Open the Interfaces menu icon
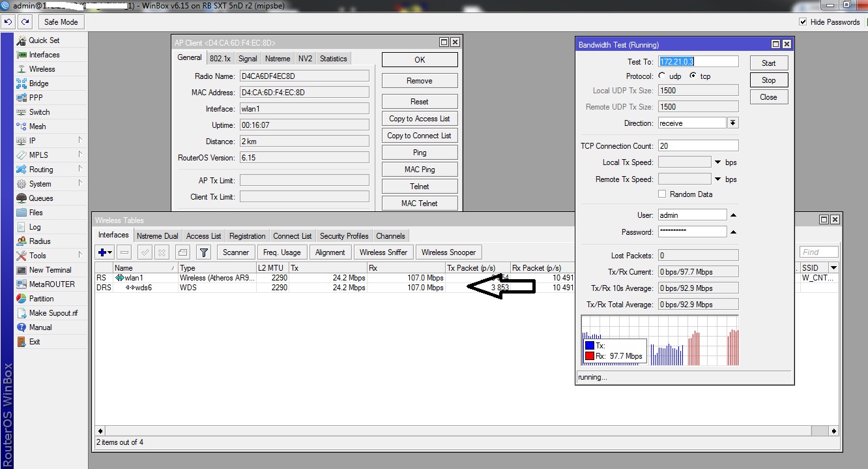Screen dimensions: 868x469 pos(22,55)
